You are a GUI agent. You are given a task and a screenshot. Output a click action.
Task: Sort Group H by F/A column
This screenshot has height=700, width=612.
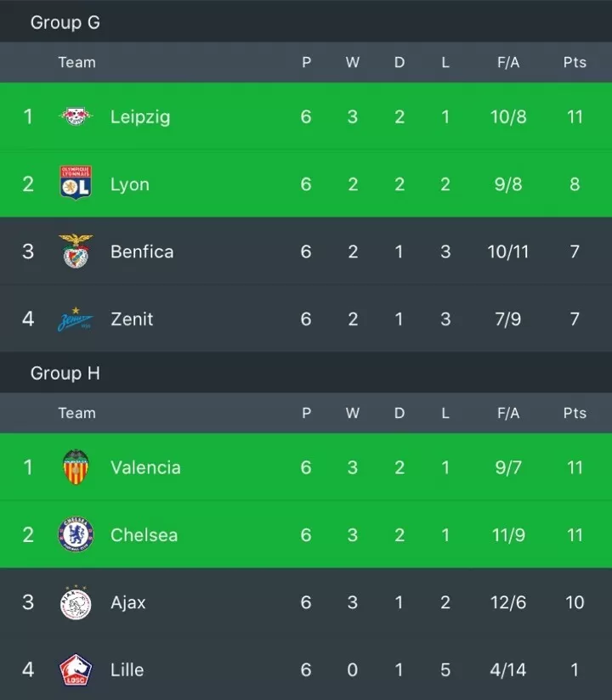(508, 413)
